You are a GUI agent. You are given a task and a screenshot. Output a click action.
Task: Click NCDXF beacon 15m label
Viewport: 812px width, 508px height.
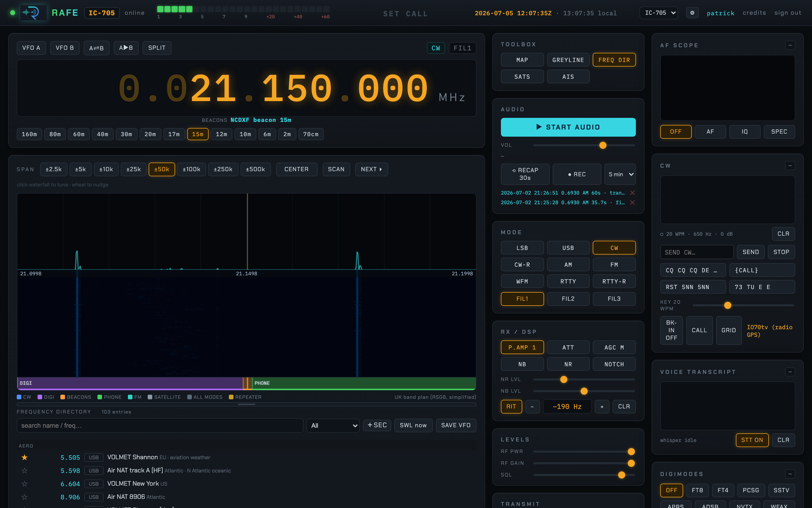[261, 120]
